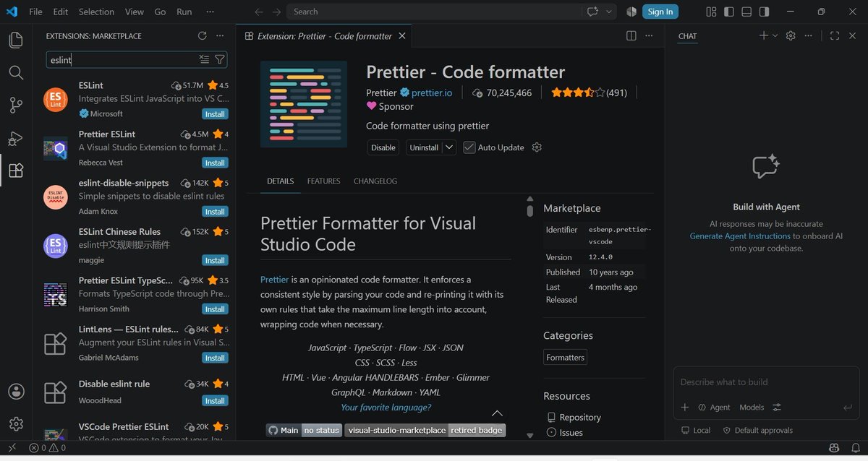Image resolution: width=868 pixels, height=461 pixels.
Task: Open notifications bell in status bar
Action: pyautogui.click(x=854, y=448)
